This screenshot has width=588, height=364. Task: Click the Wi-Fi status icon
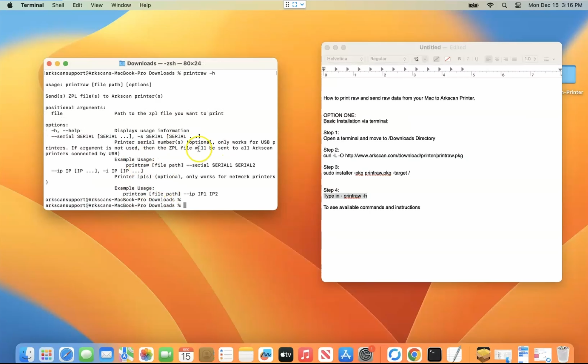click(x=490, y=5)
